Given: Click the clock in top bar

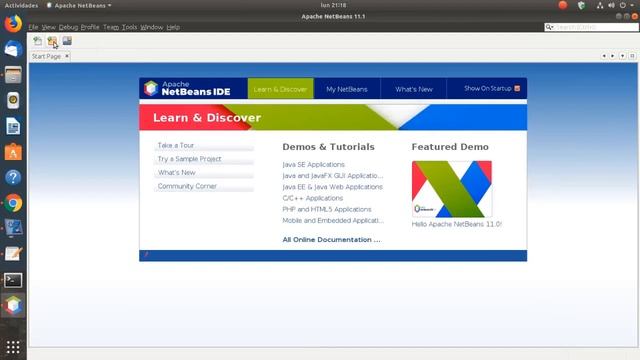Looking at the screenshot, I should [x=333, y=5].
